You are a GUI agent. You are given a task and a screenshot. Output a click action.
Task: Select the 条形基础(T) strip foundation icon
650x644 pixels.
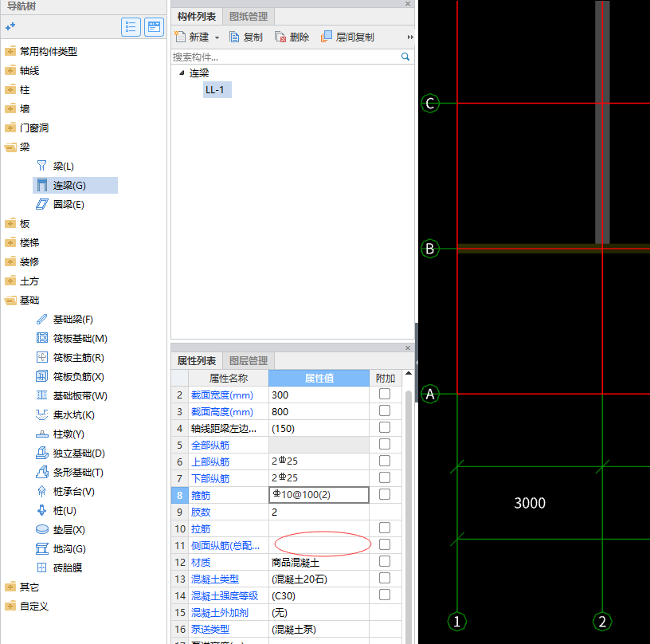(x=42, y=472)
